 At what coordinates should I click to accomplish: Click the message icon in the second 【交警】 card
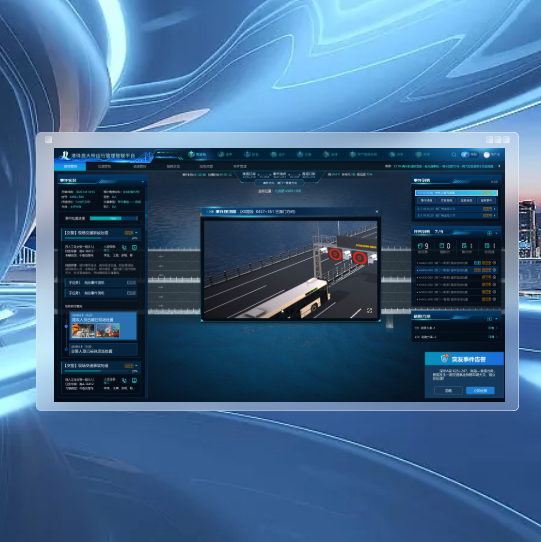coord(134,381)
